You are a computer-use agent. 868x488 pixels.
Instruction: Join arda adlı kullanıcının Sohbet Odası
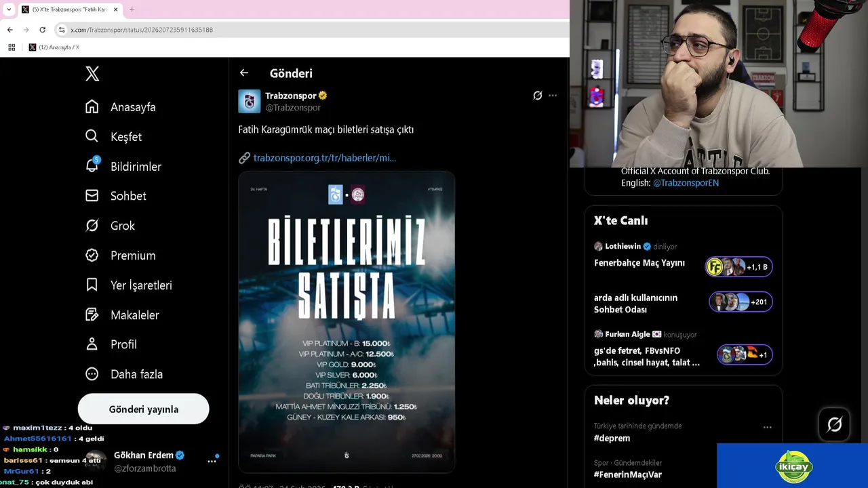point(683,303)
